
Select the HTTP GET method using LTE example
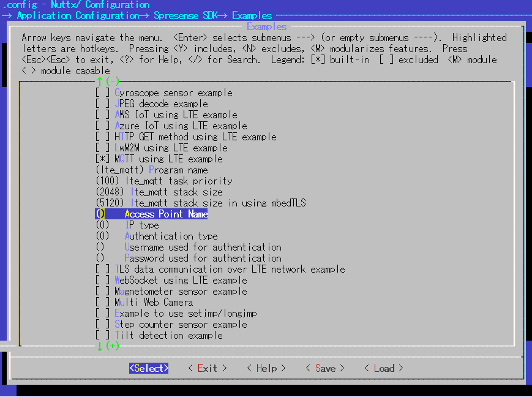103,137
